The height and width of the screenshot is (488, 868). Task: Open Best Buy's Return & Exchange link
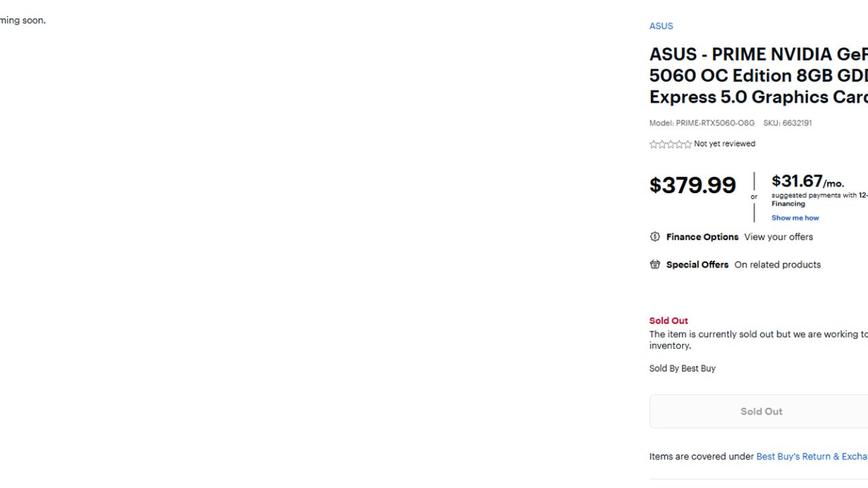tap(812, 456)
